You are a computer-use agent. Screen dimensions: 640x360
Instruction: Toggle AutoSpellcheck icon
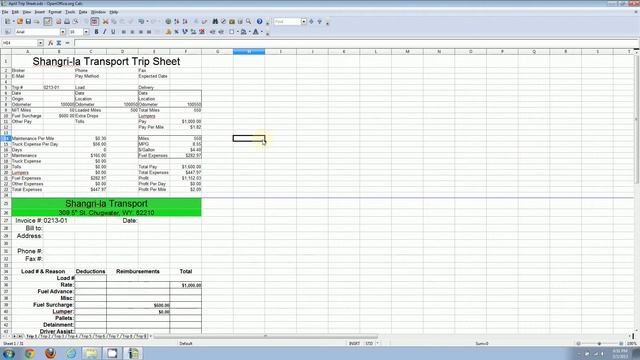click(95, 21)
